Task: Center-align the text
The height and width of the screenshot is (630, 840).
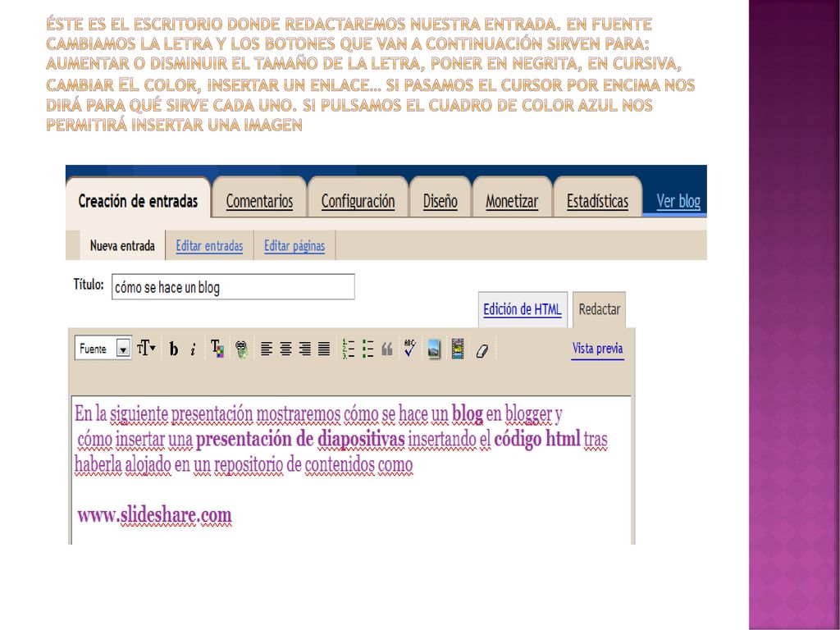Action: coord(285,349)
